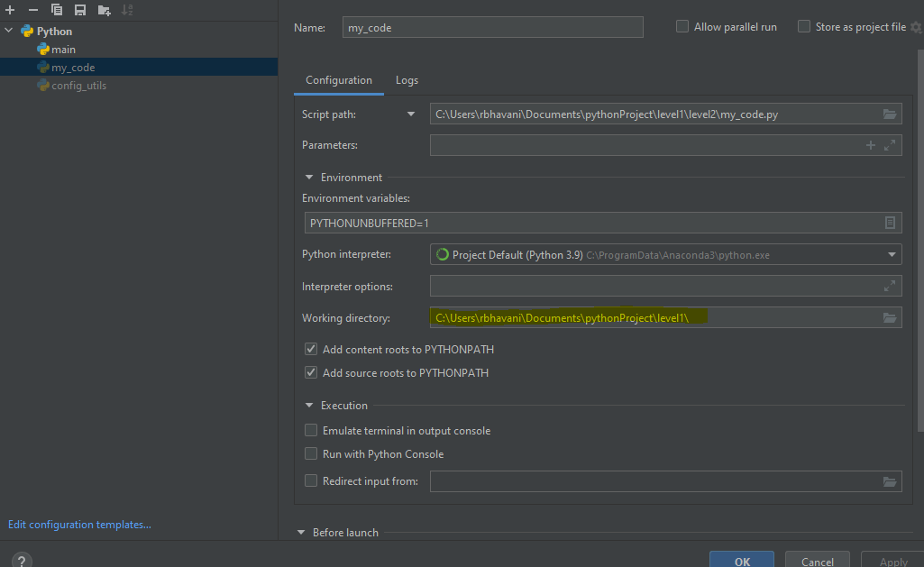Click the Apply button
This screenshot has width=924, height=567.
tap(892, 560)
